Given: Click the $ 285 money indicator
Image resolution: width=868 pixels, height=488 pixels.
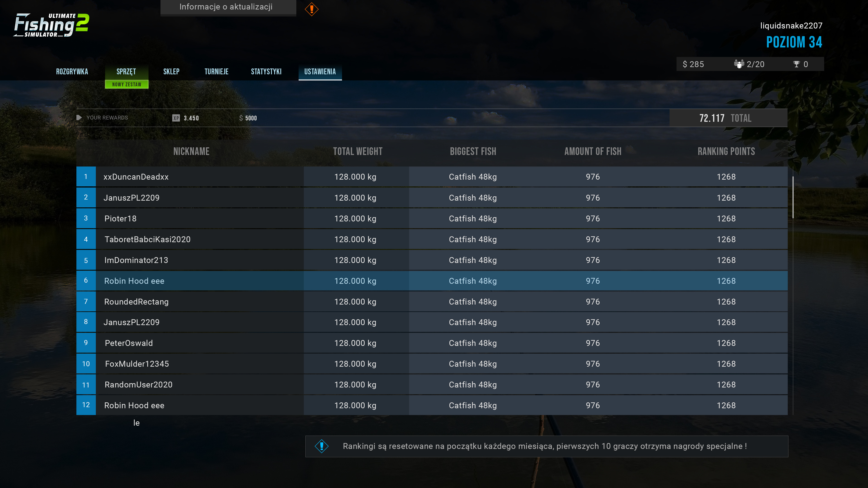Looking at the screenshot, I should point(693,64).
